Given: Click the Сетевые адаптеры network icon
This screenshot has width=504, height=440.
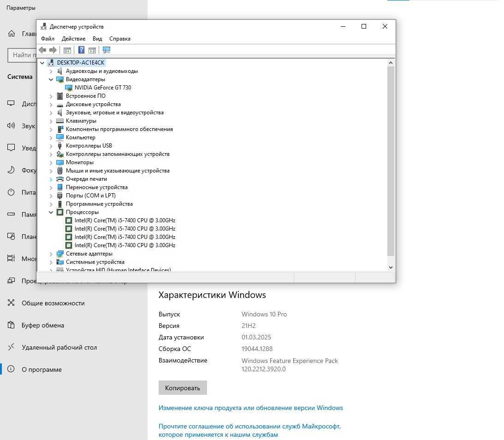Looking at the screenshot, I should click(x=60, y=254).
